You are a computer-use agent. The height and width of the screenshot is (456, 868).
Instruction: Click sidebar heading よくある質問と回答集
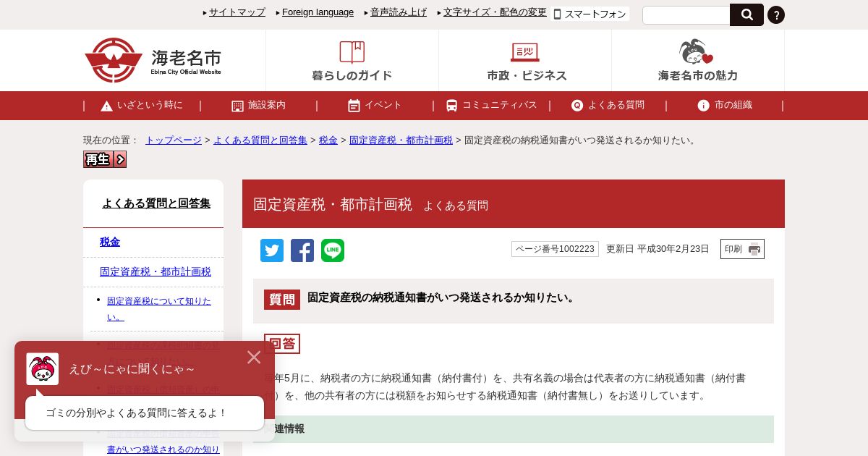pyautogui.click(x=156, y=203)
